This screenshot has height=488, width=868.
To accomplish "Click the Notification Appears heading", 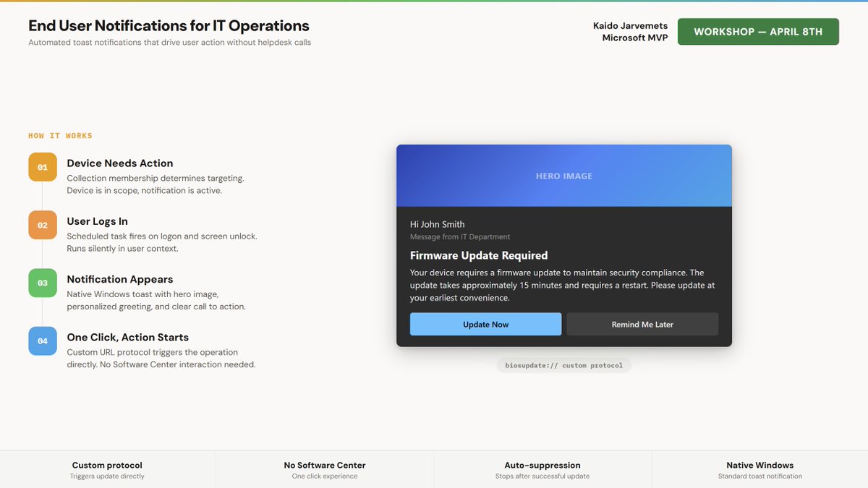I will [120, 279].
